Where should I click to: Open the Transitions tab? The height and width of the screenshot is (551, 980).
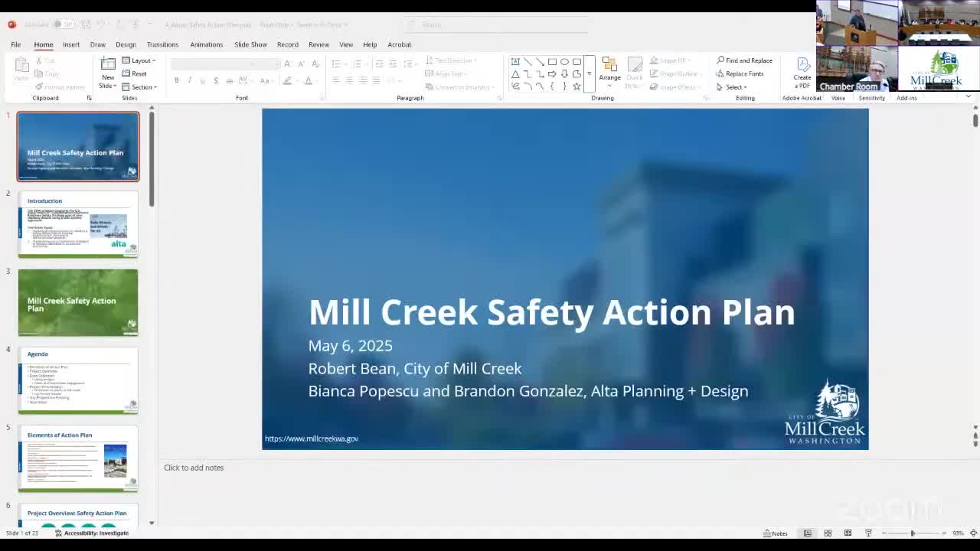[162, 44]
